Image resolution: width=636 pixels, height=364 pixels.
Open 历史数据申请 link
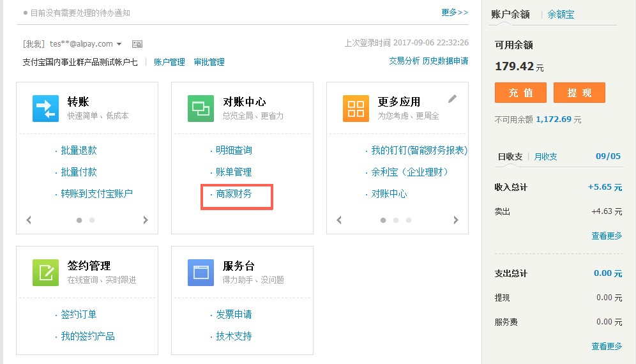pyautogui.click(x=445, y=61)
